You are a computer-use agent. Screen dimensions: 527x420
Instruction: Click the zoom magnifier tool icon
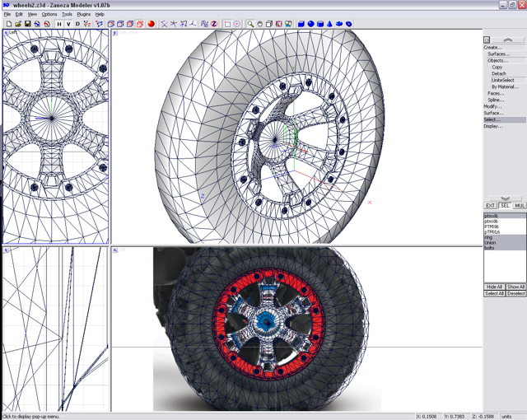249,24
